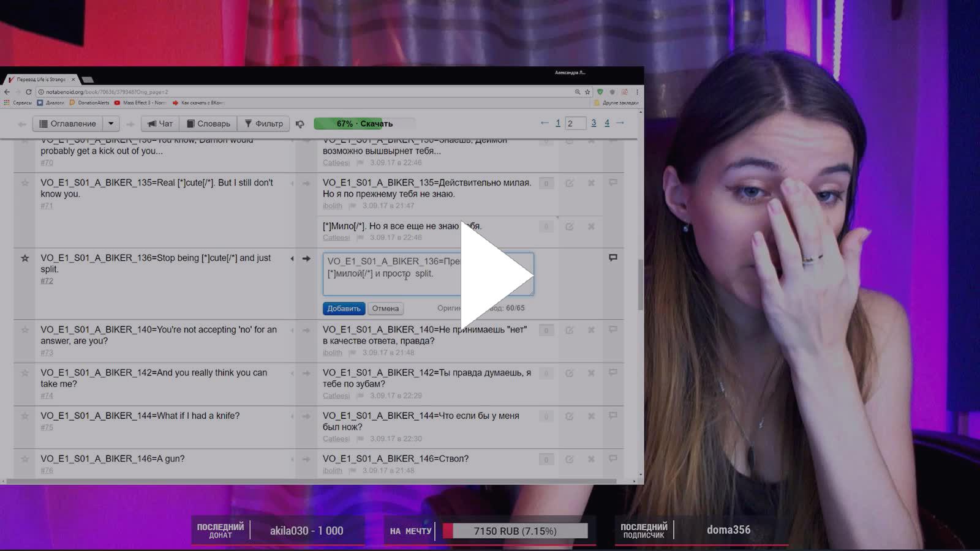
Task: Star the BIKER_136 original line
Action: coord(25,258)
